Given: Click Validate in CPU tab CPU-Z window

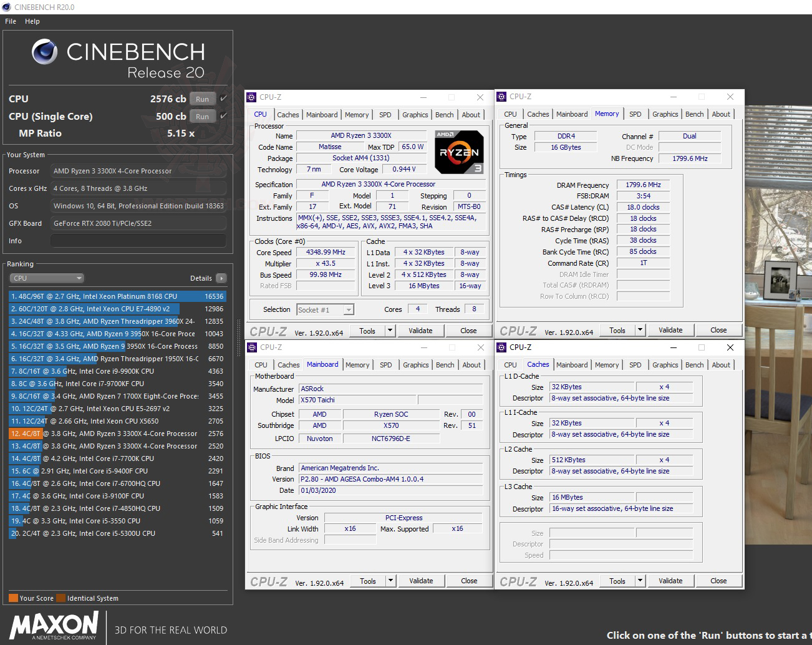Looking at the screenshot, I should click(x=420, y=331).
